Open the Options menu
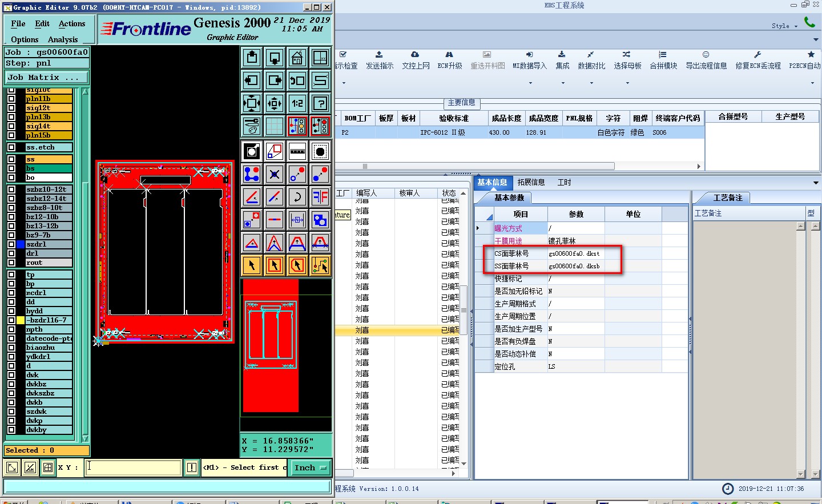 pos(25,39)
